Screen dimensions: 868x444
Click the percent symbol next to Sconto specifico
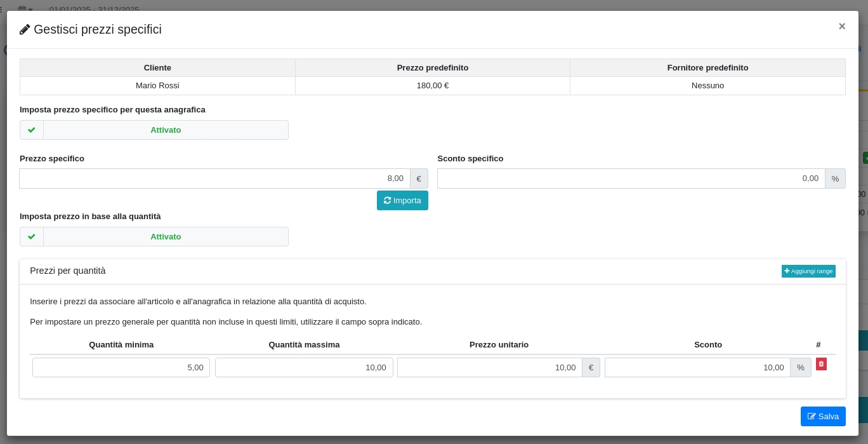[x=835, y=178]
